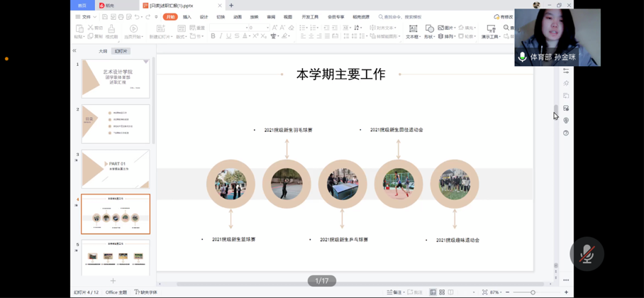Click the Superscript X² icon
Image resolution: width=644 pixels, height=298 pixels.
tap(255, 36)
